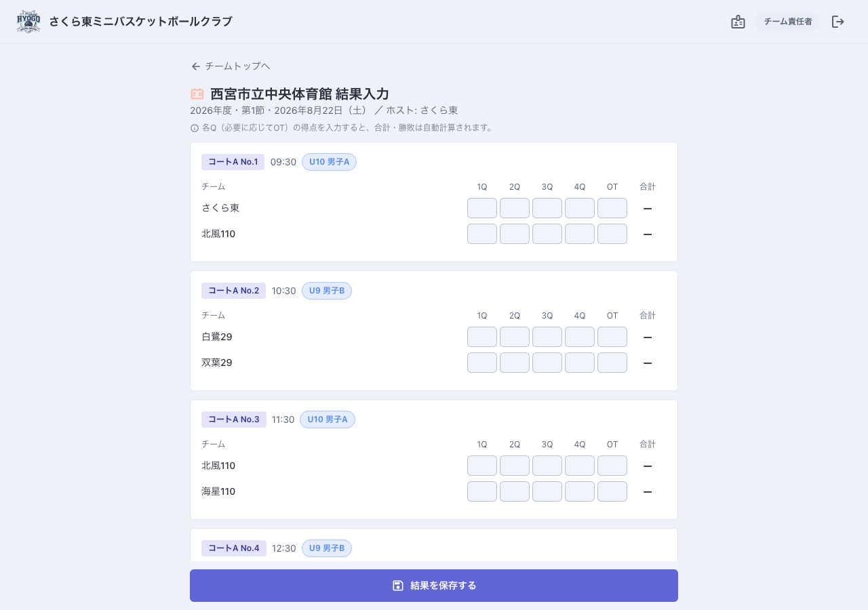Click the 09:30 start time
868x610 pixels.
click(283, 162)
